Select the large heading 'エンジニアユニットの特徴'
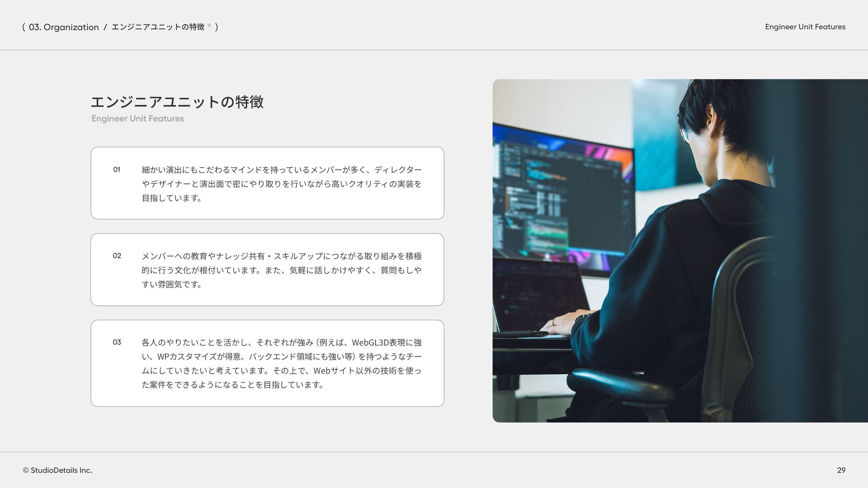Screen dimensions: 868x488 177,102
